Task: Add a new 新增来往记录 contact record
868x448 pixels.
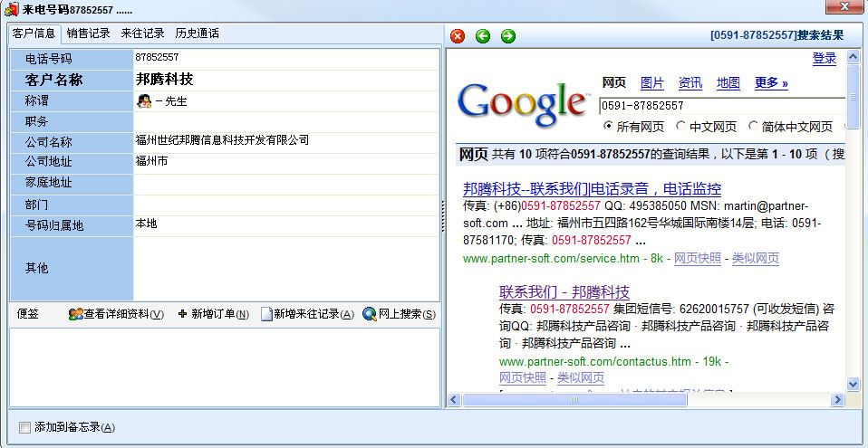Action: point(307,314)
